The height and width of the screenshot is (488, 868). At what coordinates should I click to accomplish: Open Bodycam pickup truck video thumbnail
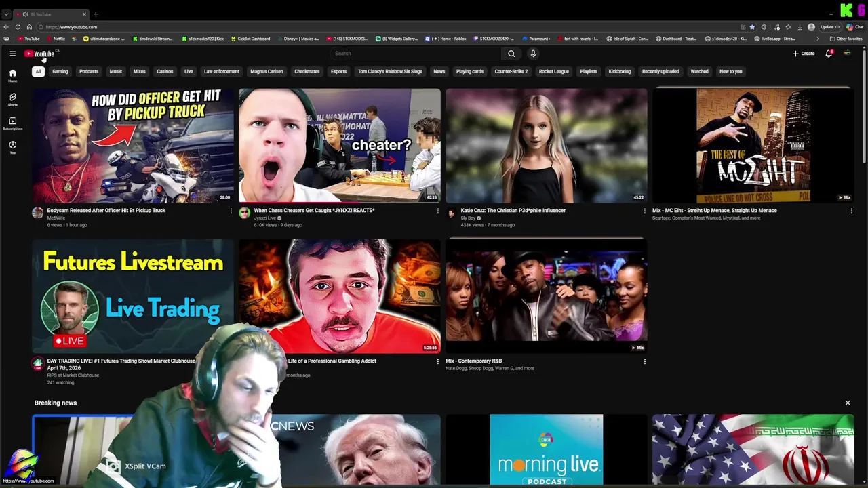[133, 146]
